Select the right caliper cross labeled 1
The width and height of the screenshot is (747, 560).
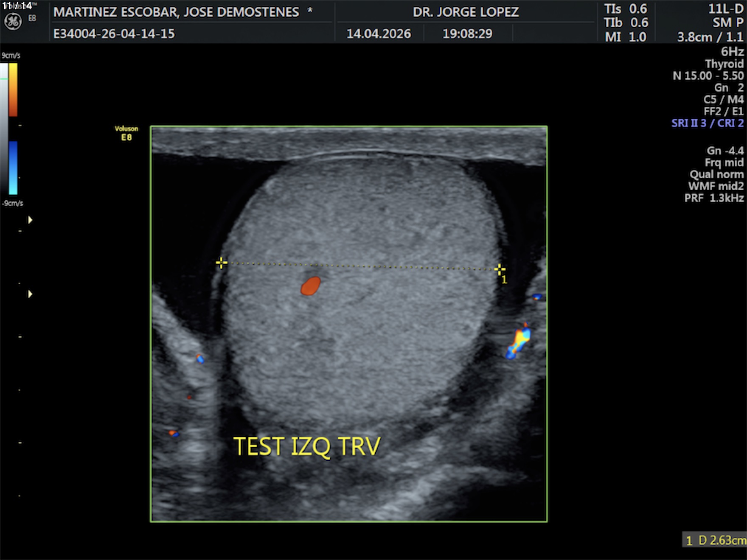(x=500, y=269)
